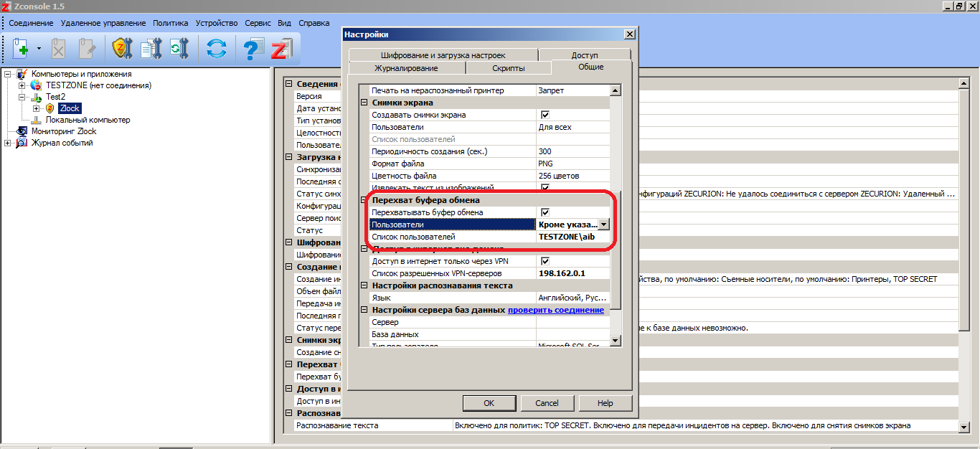980x449 pixels.
Task: Click the Список пользователей value TESTZONE\aib
Action: 573,237
